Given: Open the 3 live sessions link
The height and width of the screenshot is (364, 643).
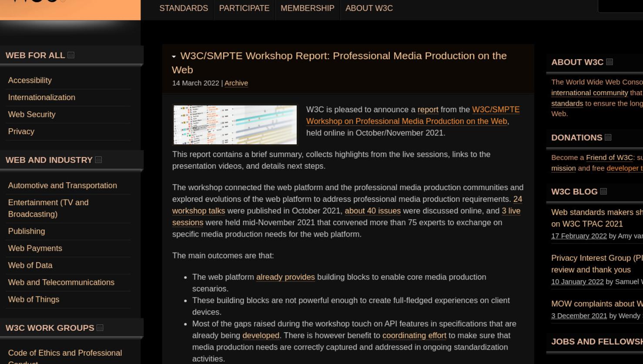Looking at the screenshot, I should [346, 217].
